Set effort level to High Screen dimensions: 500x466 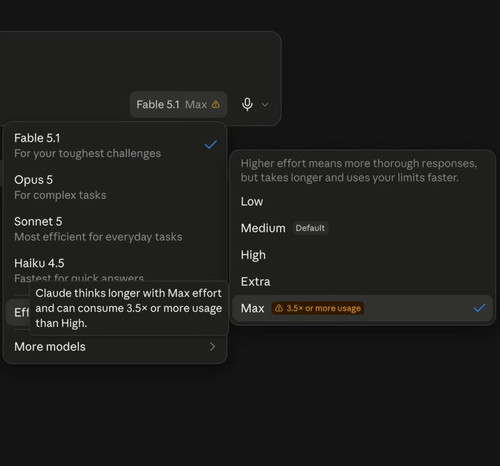point(362,255)
